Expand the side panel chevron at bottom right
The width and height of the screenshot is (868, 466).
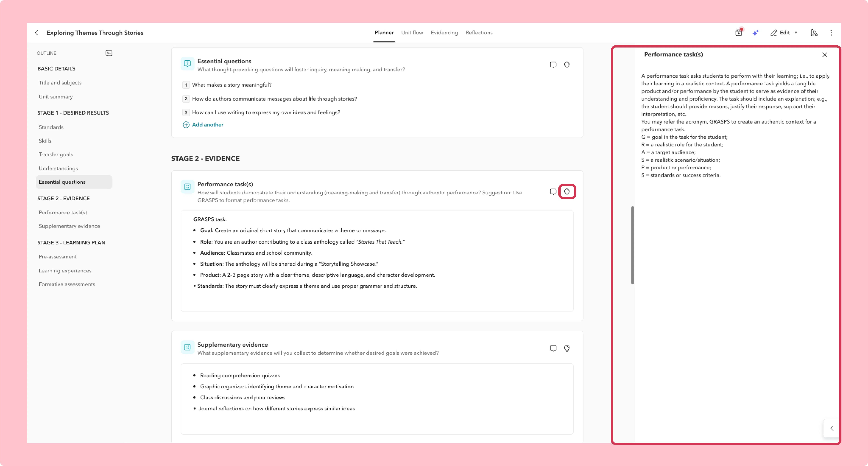(832, 428)
